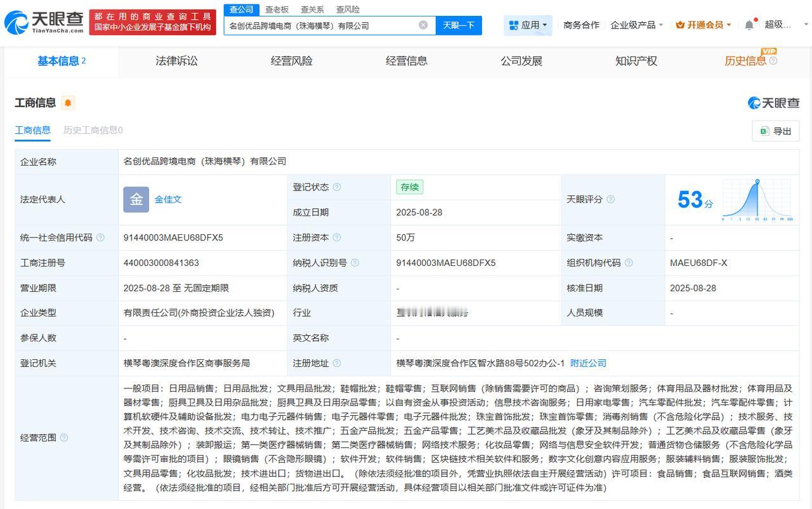The height and width of the screenshot is (509, 812).
Task: Select organization code MAEU68DF-X
Action: [x=698, y=263]
